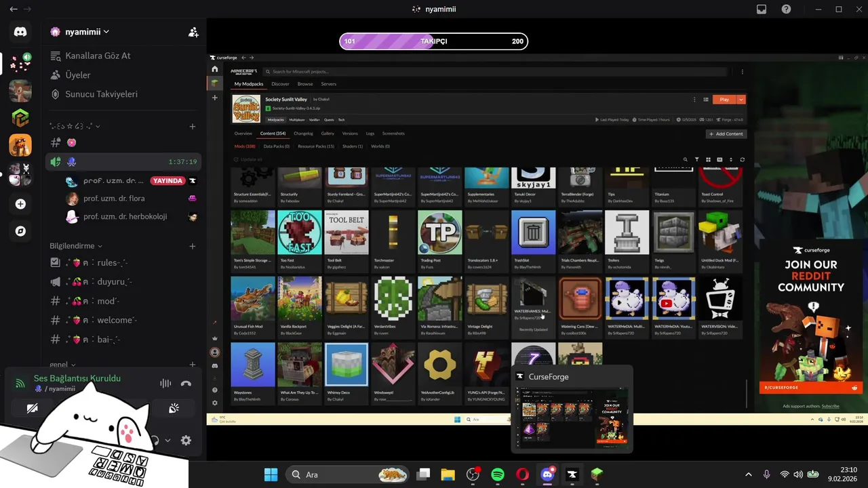Open sort order arrows above mod grid

pyautogui.click(x=730, y=160)
